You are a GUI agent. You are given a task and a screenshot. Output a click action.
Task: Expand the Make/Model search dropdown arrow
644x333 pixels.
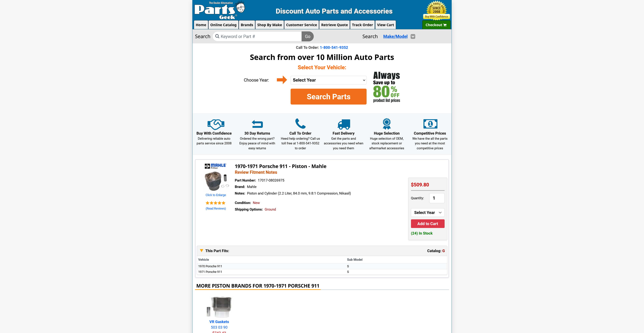pos(413,36)
